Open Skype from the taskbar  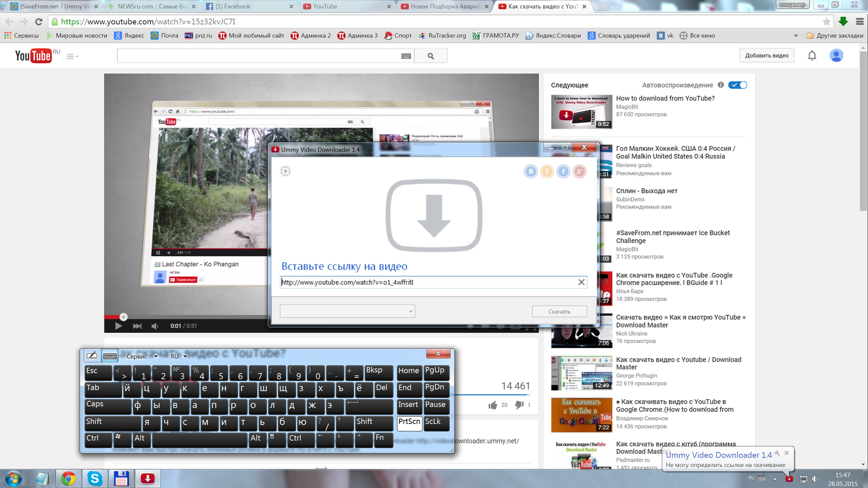coord(95,479)
